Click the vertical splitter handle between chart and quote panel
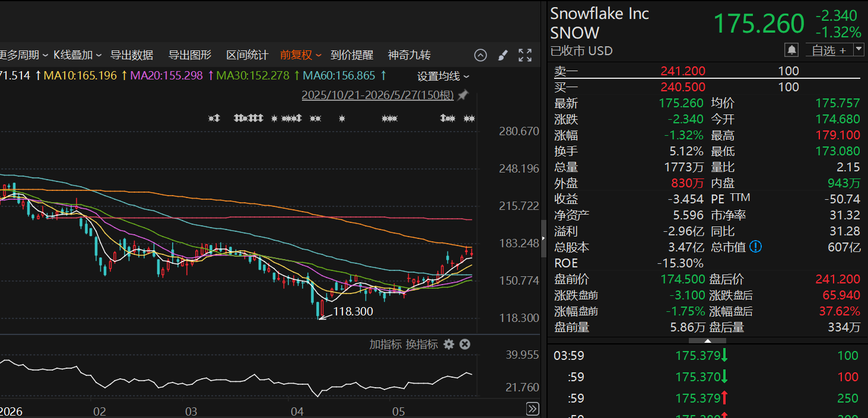 [544, 239]
